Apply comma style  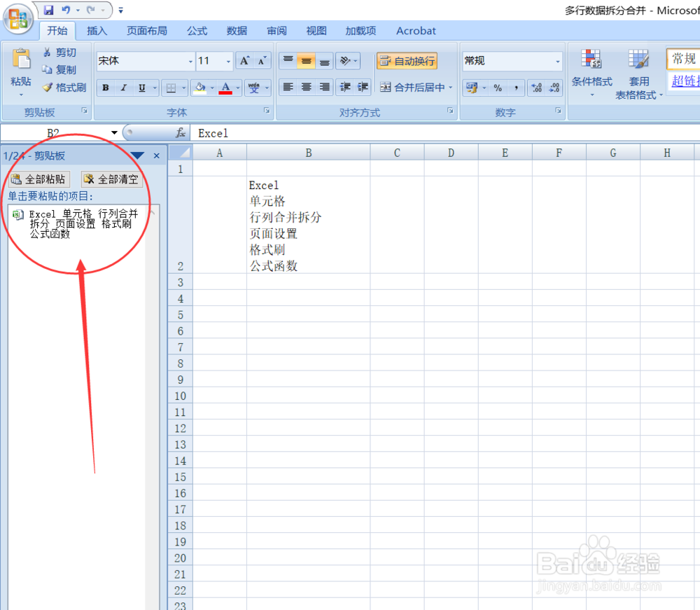[x=516, y=88]
